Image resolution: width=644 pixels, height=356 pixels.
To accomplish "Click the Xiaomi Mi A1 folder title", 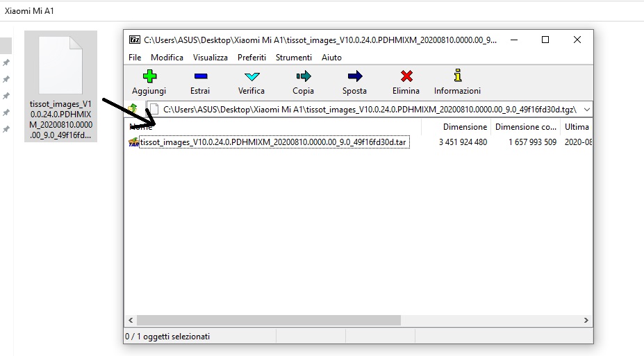I will pyautogui.click(x=29, y=11).
